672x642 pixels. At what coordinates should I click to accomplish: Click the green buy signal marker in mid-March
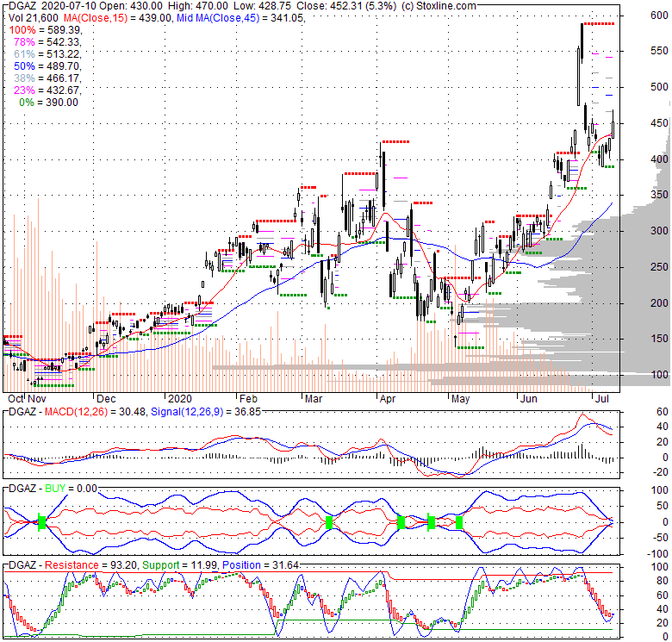click(x=329, y=522)
